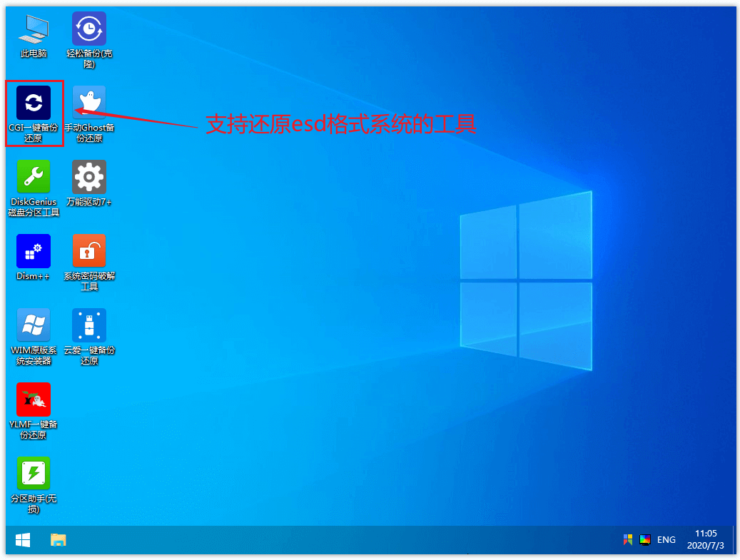The width and height of the screenshot is (740, 560).
Task: Launch 分区助手(无损) partition tool
Action: coord(34,474)
